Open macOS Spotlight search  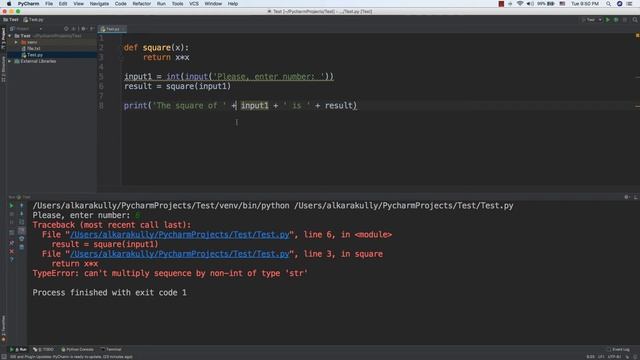609,4
